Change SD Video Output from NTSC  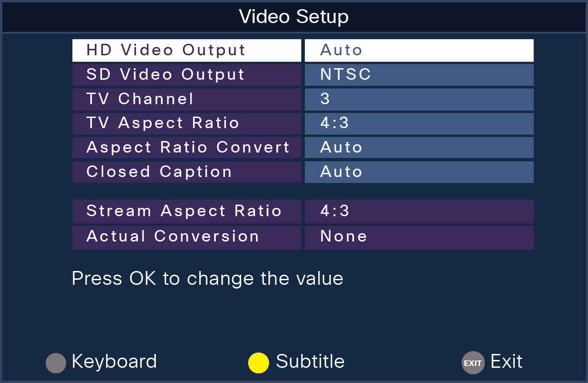click(x=418, y=75)
